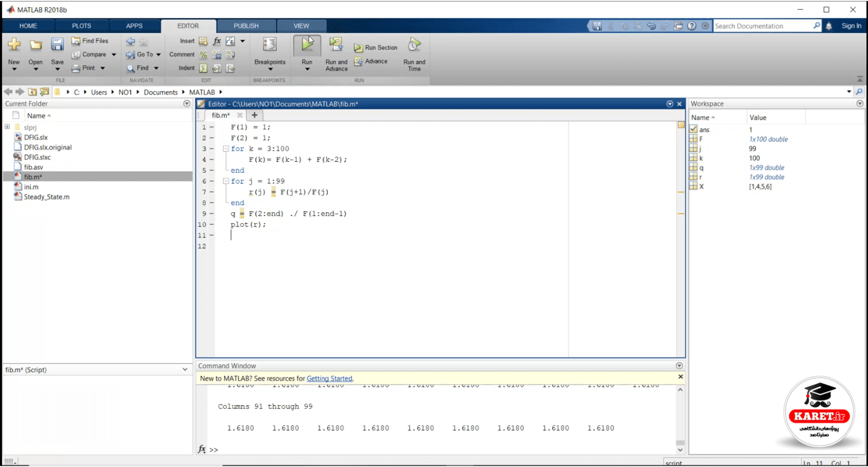Click the Find Files button
This screenshot has width=868, height=467.
(x=90, y=41)
